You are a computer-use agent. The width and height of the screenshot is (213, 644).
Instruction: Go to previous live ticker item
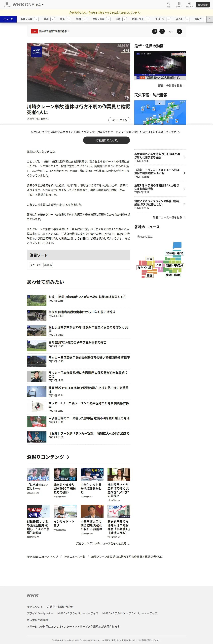point(162,31)
